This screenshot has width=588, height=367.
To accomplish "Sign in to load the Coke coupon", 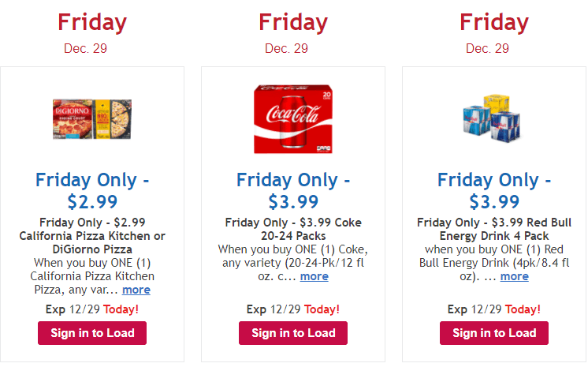I will [293, 333].
